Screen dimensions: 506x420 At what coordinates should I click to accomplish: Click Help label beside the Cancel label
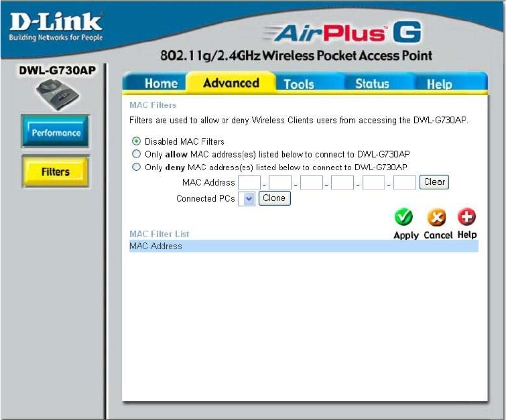pyautogui.click(x=467, y=234)
